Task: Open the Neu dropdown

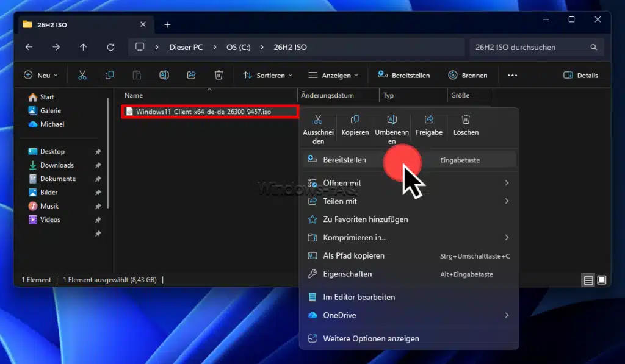Action: point(41,75)
